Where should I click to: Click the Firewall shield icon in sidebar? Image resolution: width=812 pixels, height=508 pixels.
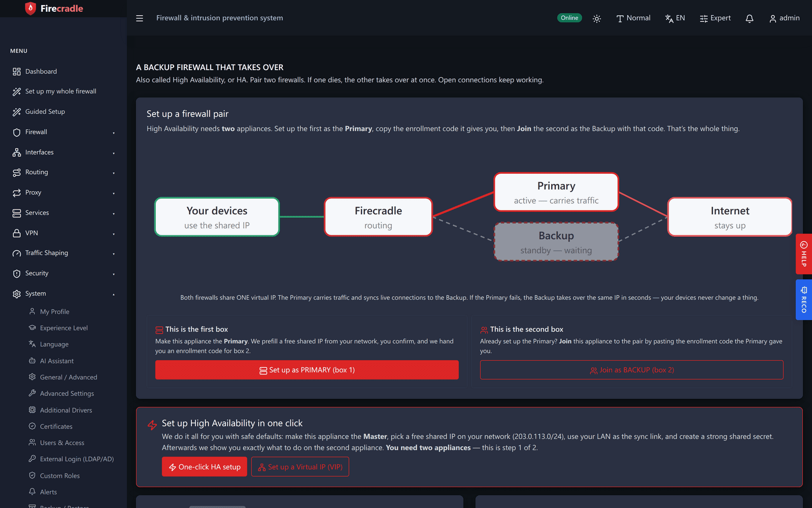pyautogui.click(x=17, y=132)
